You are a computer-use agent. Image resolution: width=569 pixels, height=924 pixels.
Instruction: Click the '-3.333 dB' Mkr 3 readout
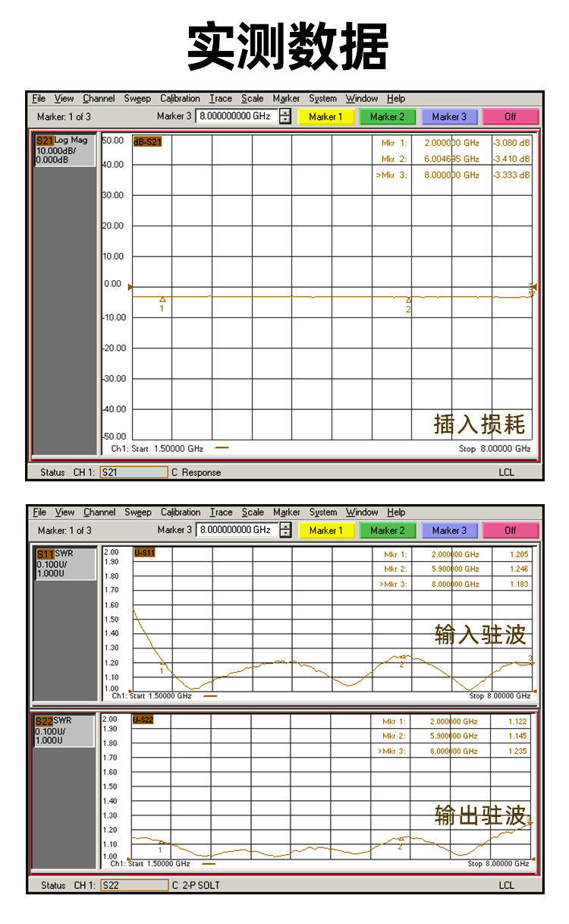pos(511,175)
